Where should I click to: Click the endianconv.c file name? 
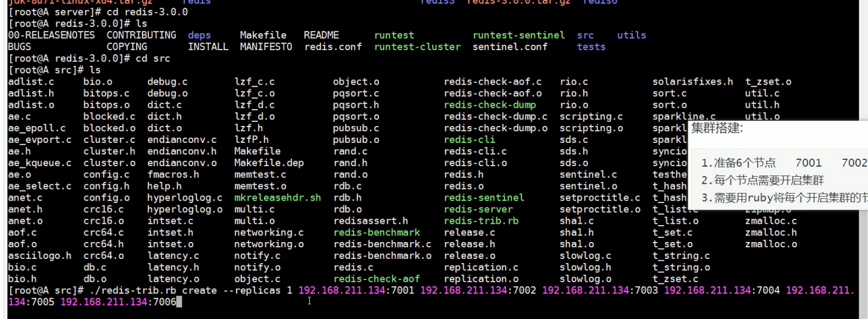click(x=182, y=140)
